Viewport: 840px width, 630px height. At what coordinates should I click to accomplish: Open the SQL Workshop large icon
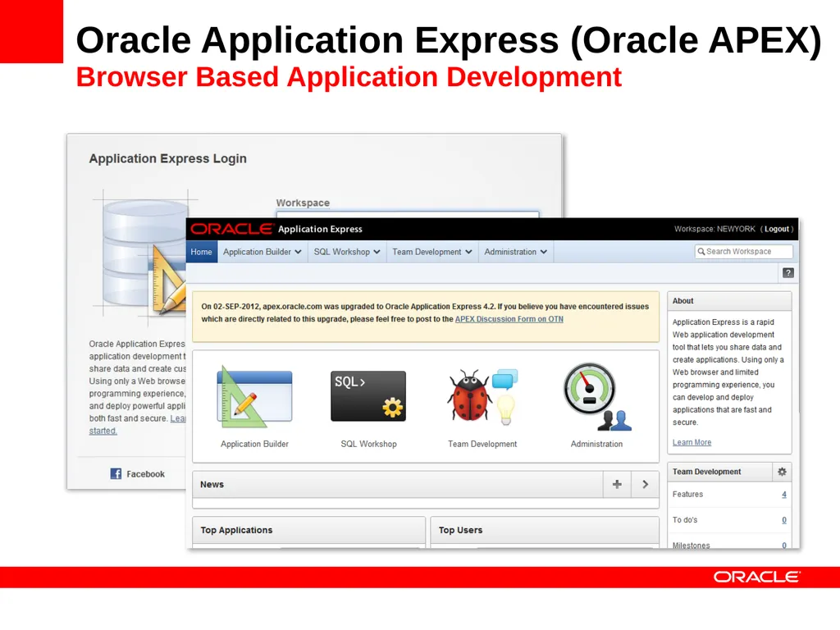[x=368, y=396]
